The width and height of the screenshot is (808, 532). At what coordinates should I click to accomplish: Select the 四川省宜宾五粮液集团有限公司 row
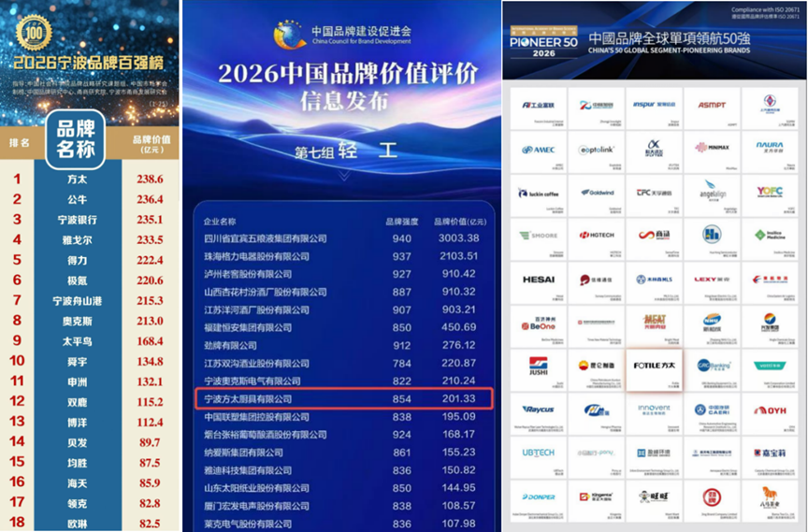(344, 238)
